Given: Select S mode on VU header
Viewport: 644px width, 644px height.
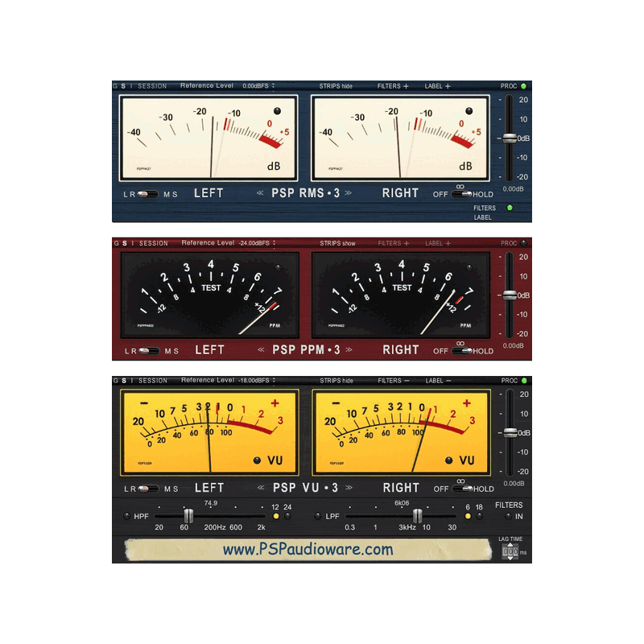Looking at the screenshot, I should click(x=124, y=381).
